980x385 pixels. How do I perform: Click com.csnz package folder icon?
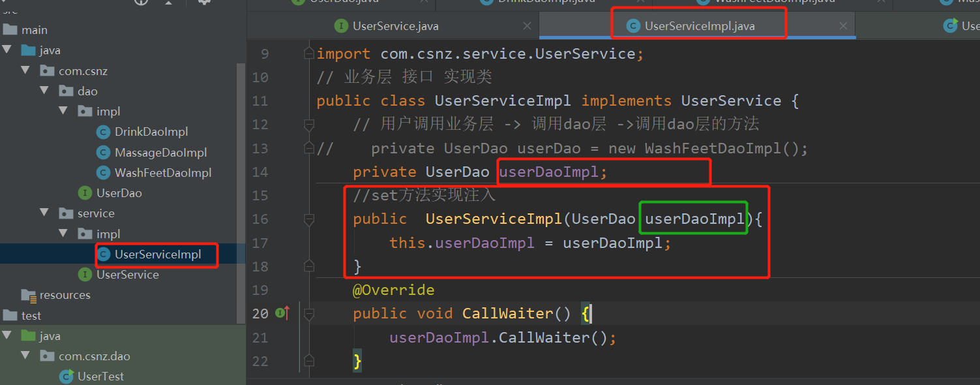(47, 71)
